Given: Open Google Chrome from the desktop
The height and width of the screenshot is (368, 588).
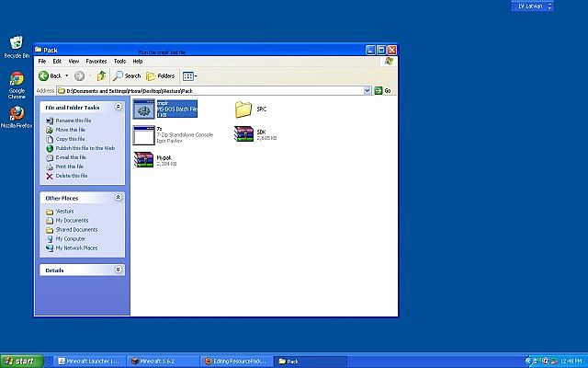Looking at the screenshot, I should click(16, 80).
